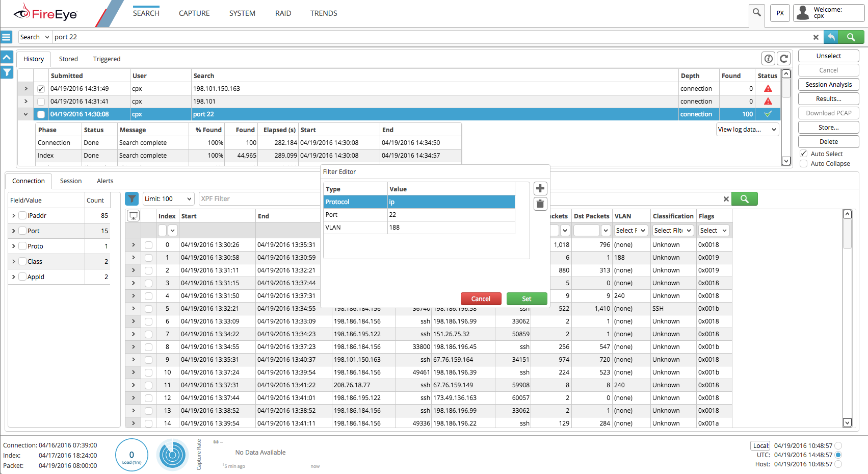Viewport: 868px width, 474px height.
Task: Switch to the Session tab
Action: tap(71, 181)
